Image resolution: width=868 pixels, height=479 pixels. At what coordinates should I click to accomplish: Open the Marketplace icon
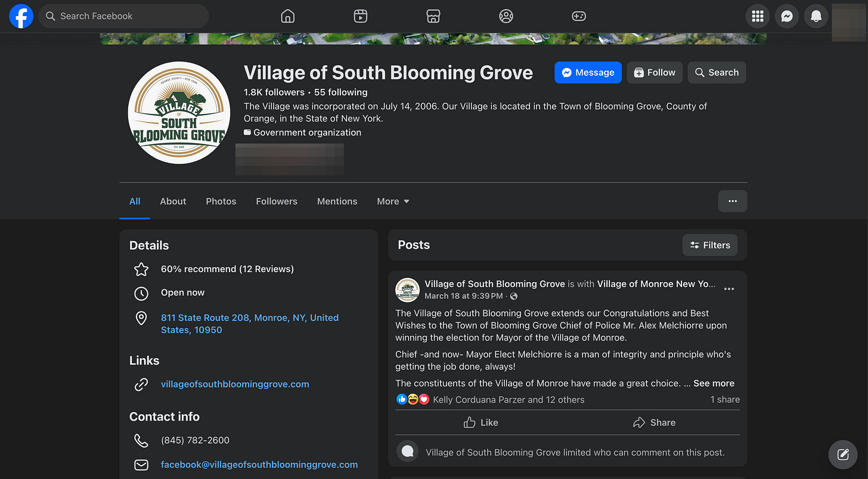[433, 16]
